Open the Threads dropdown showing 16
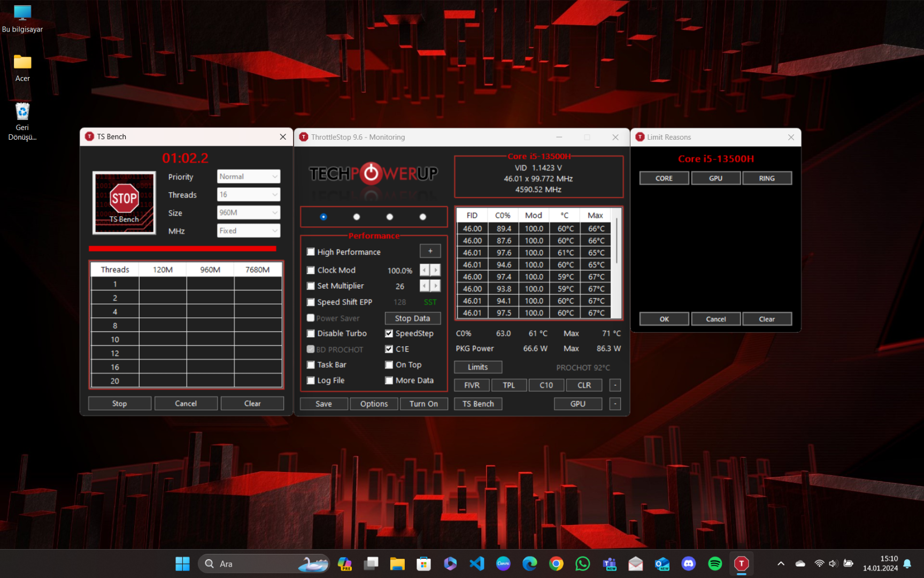 click(249, 195)
